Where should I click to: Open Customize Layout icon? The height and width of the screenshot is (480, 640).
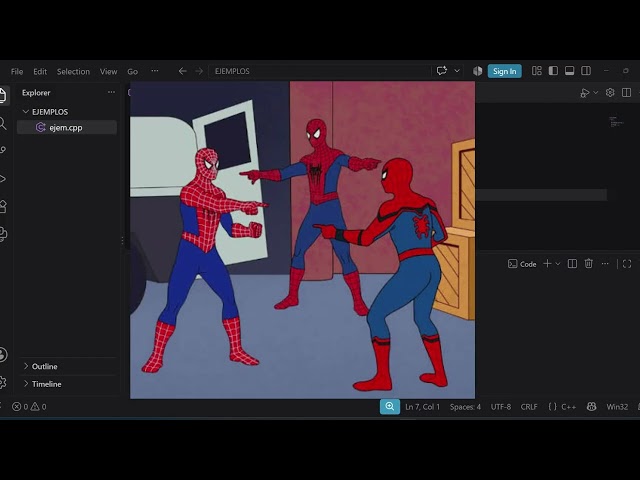pyautogui.click(x=537, y=71)
